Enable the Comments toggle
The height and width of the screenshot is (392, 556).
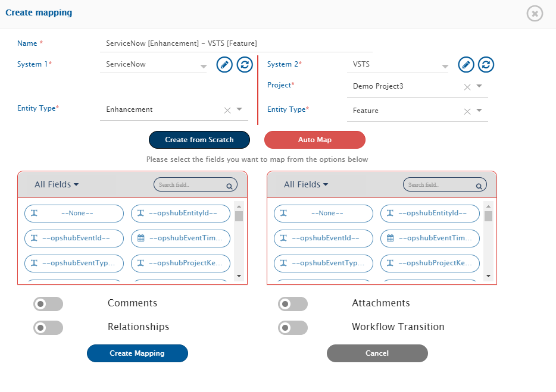pos(48,304)
